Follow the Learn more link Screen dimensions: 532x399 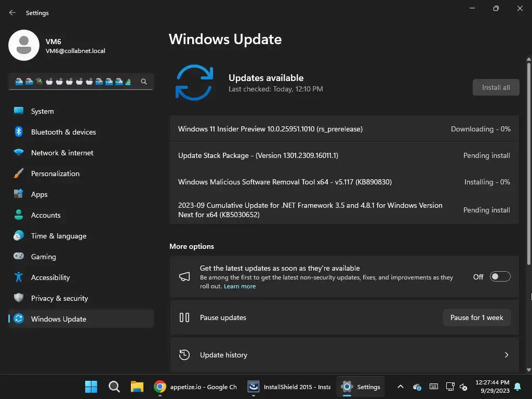tap(240, 286)
